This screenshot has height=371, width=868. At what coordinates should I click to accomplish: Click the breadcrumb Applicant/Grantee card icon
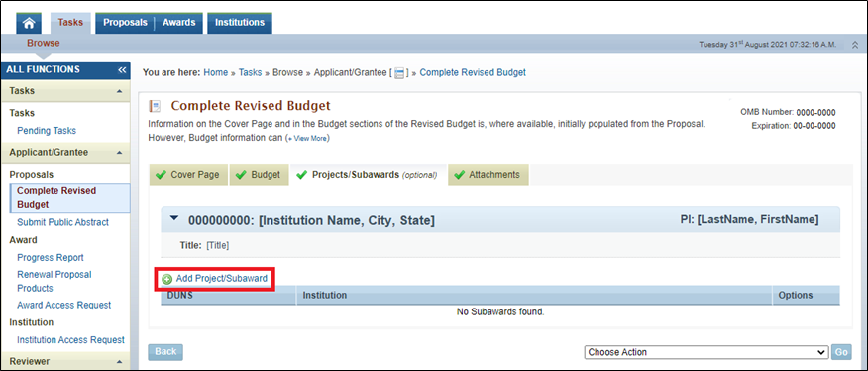pyautogui.click(x=399, y=73)
